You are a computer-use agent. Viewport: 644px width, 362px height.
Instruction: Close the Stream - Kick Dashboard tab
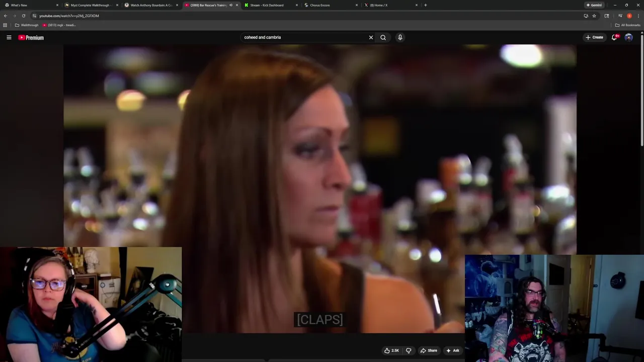(x=297, y=5)
